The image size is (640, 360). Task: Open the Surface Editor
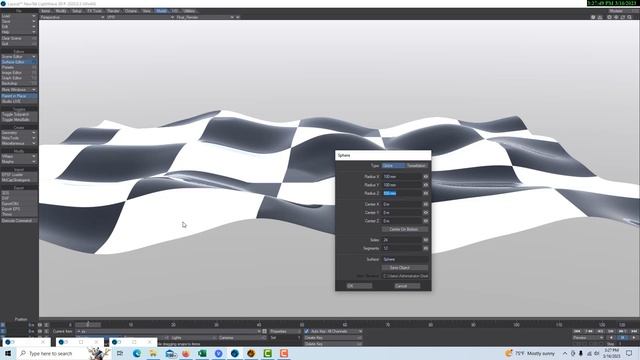(19, 62)
